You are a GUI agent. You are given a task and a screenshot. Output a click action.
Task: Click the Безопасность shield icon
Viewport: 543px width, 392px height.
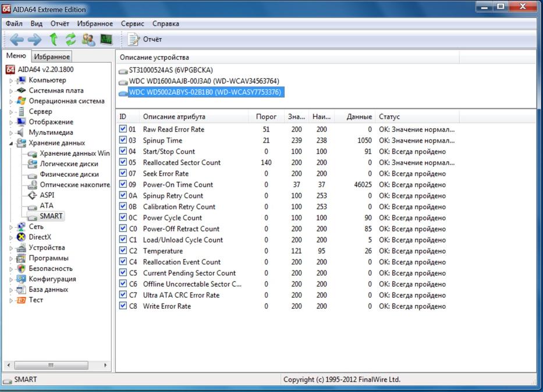(x=22, y=269)
